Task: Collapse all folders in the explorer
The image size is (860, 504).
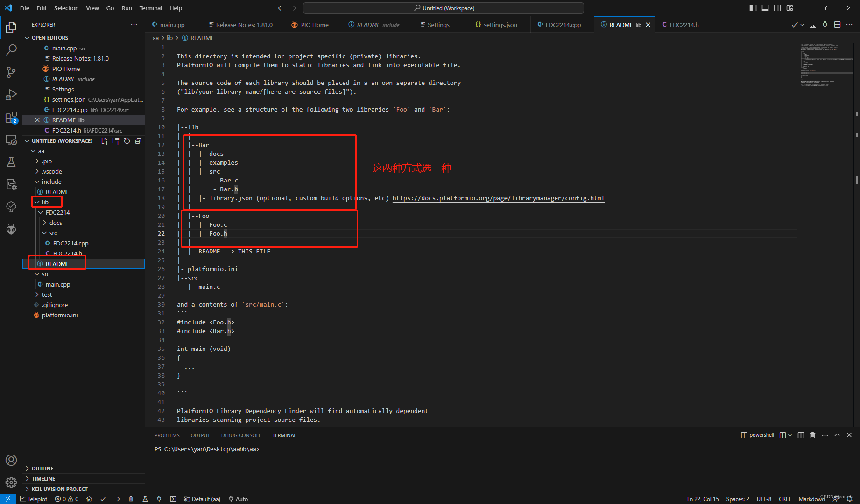Action: point(138,141)
